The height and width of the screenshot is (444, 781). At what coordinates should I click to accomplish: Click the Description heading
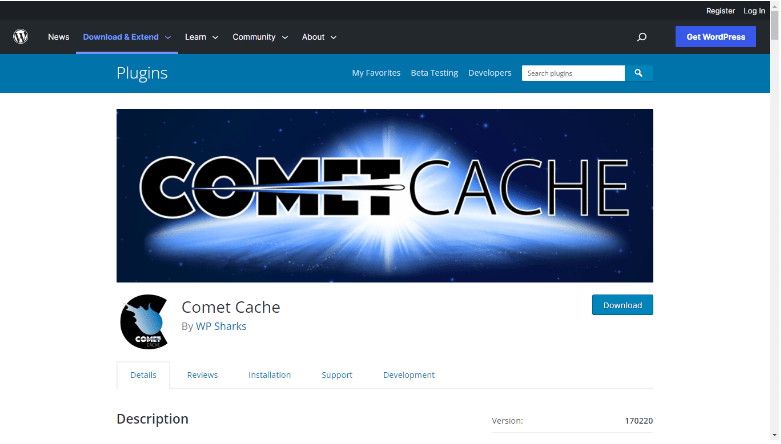pos(152,419)
